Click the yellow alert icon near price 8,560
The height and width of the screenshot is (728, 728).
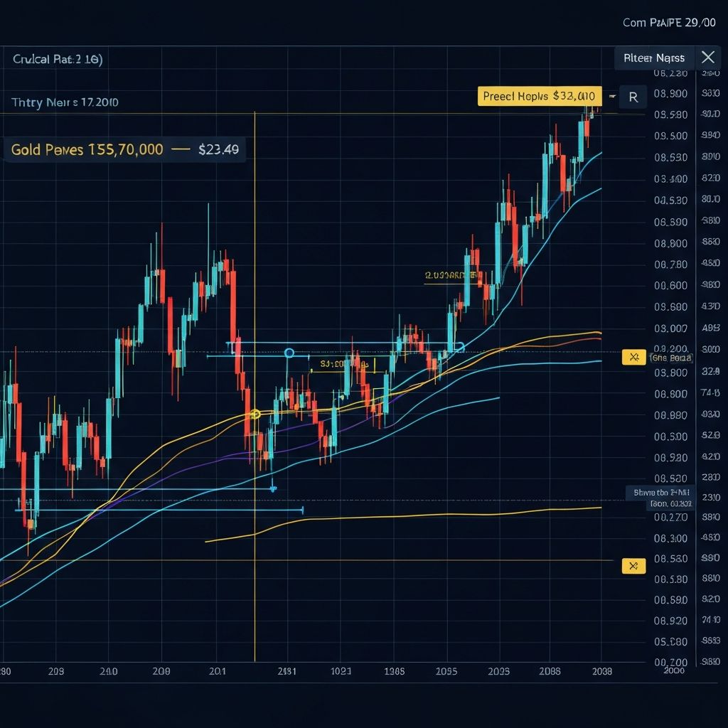[x=633, y=566]
